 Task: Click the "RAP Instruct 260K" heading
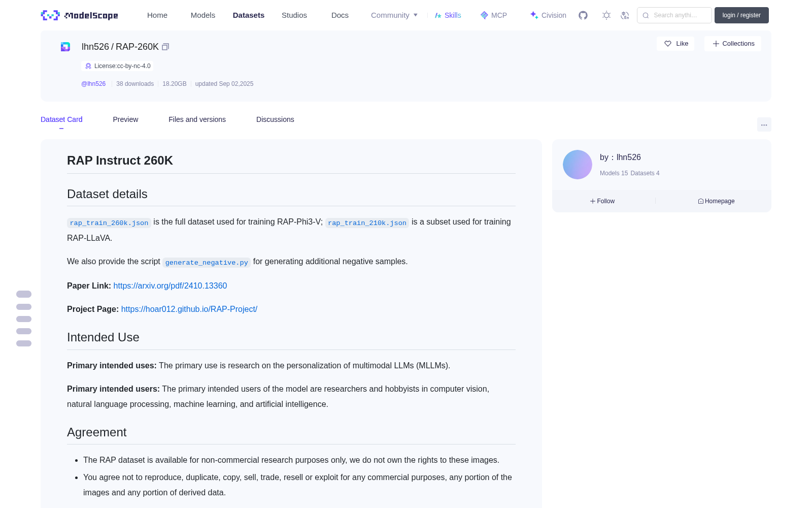click(x=120, y=161)
